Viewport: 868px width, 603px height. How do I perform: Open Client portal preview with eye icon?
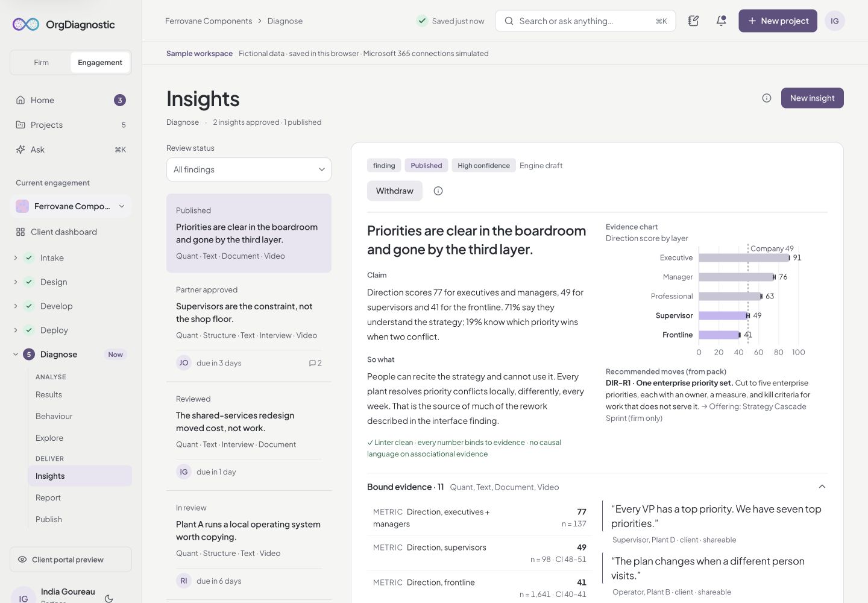click(x=71, y=560)
